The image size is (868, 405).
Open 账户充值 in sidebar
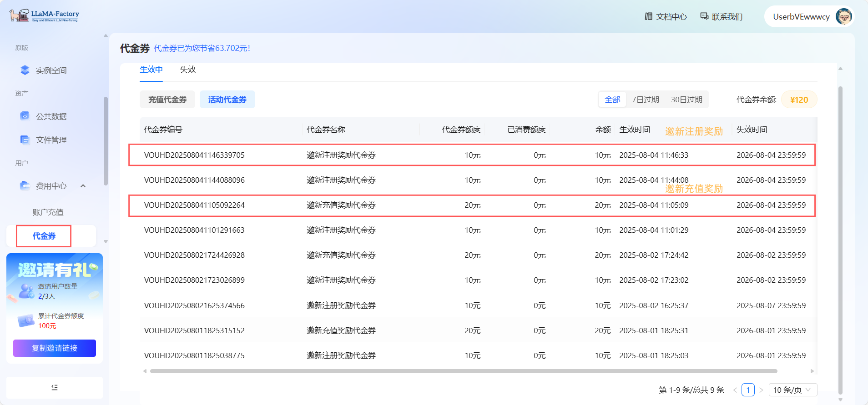48,212
